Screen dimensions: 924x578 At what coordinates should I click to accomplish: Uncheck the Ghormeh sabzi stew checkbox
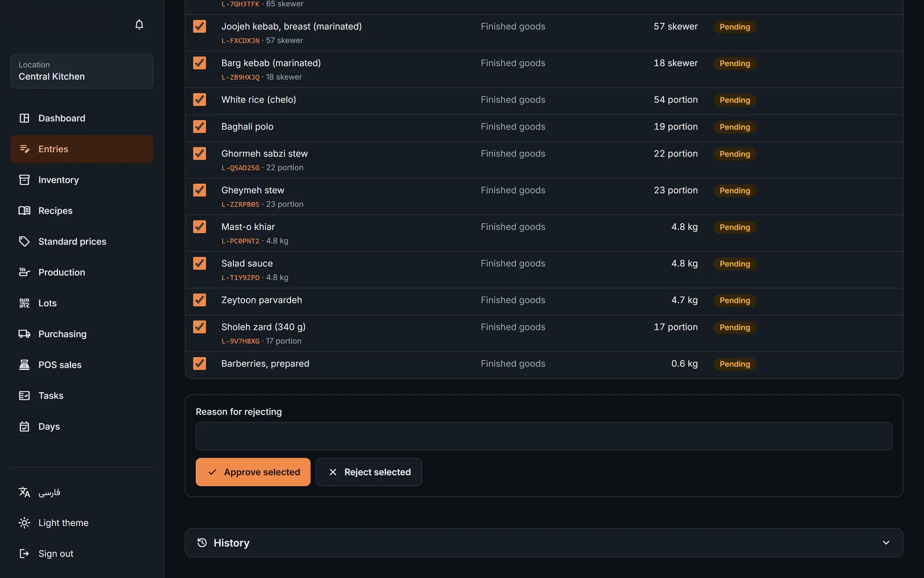(199, 154)
